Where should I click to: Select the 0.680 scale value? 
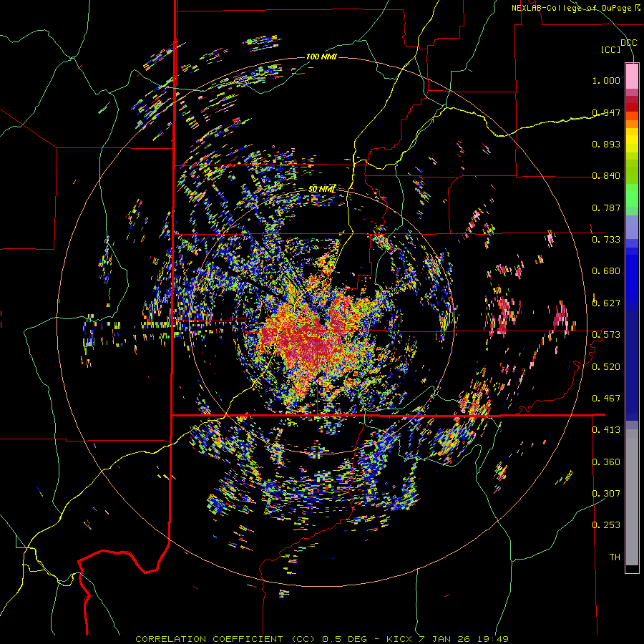606,271
